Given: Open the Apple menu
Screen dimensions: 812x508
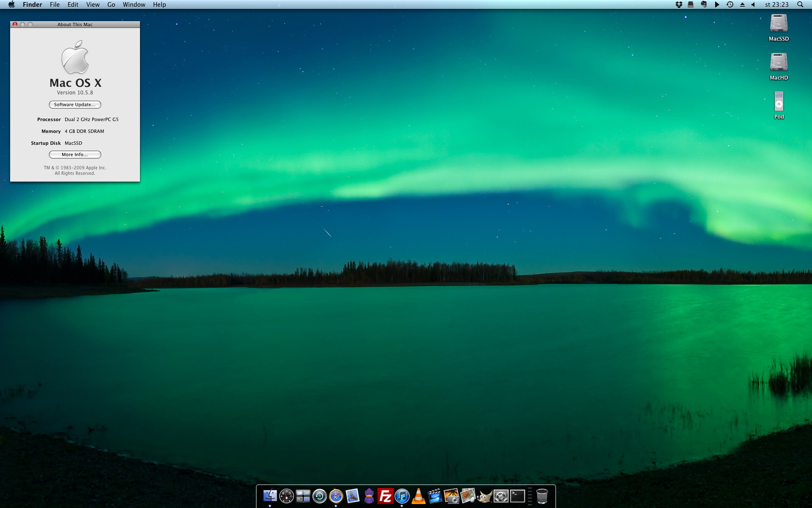Looking at the screenshot, I should coord(11,5).
